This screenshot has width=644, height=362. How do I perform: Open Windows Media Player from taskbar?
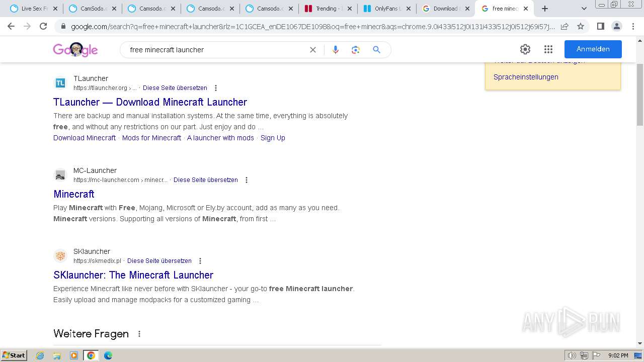74,355
